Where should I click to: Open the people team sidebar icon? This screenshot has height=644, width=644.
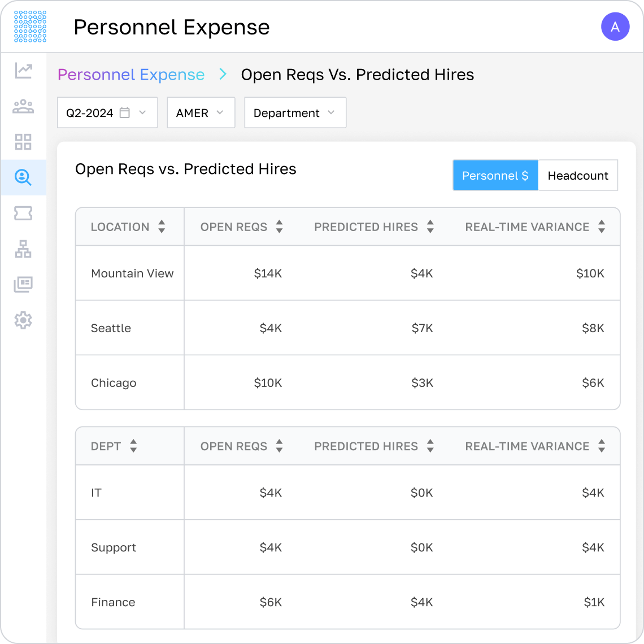tap(23, 106)
